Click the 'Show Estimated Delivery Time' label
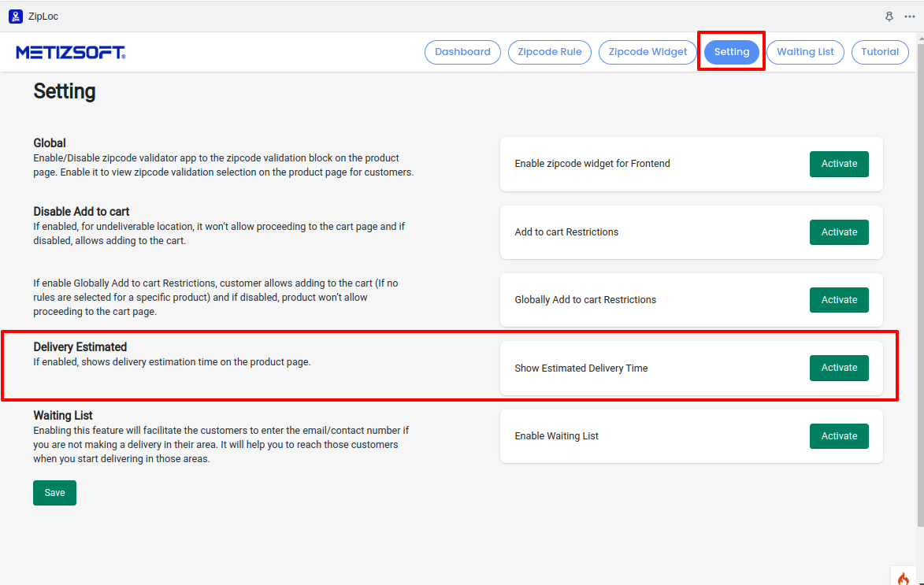 coord(581,368)
